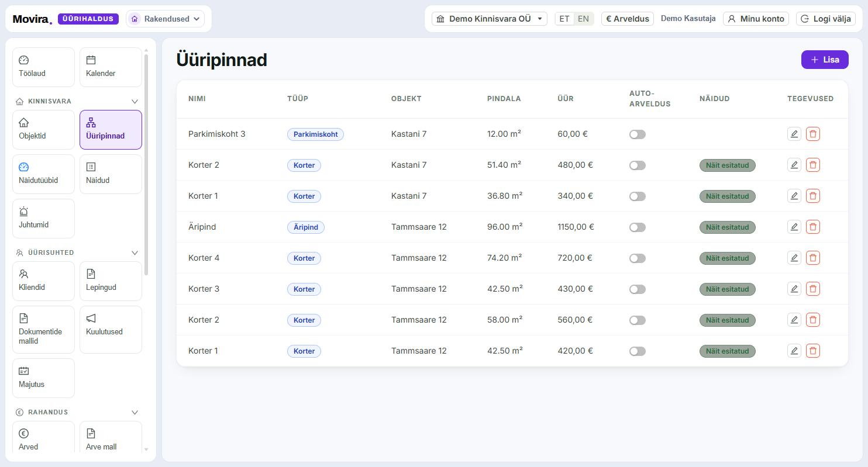Image resolution: width=868 pixels, height=467 pixels.
Task: Open the € Arveldus billing button
Action: [x=628, y=19]
